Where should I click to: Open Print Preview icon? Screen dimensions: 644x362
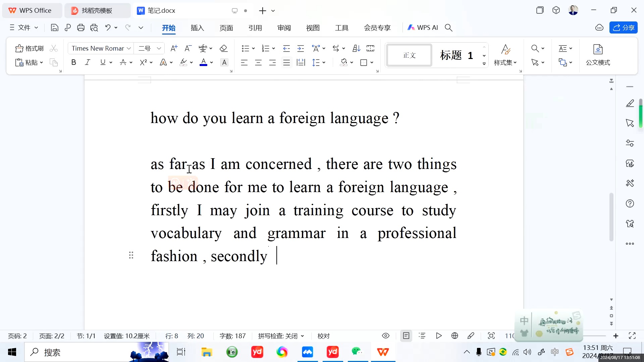94,28
